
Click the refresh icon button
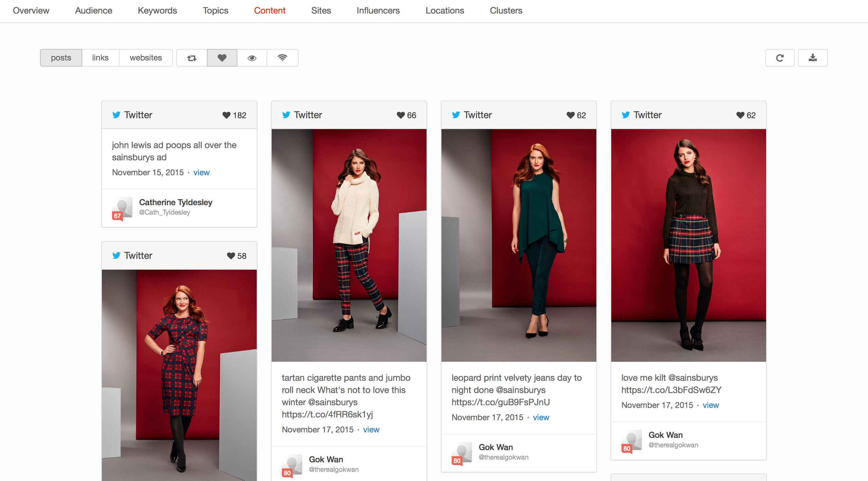coord(780,58)
